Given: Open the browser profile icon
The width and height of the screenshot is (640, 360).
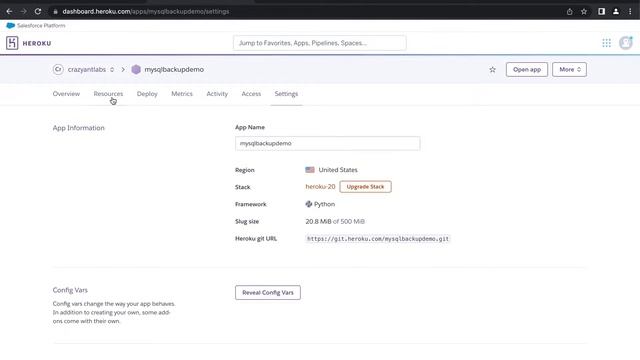Looking at the screenshot, I should click(616, 11).
